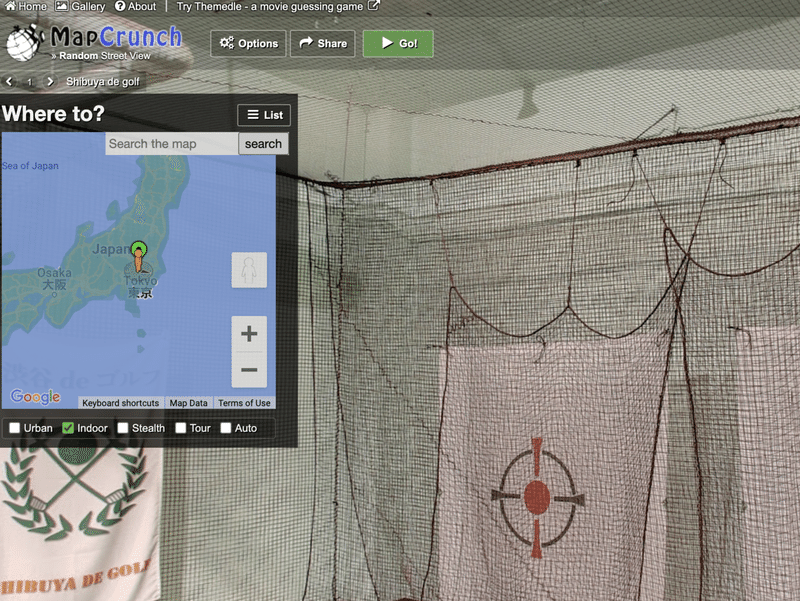Viewport: 800px width, 601px height.
Task: Enable the Stealth checkbox
Action: coord(122,428)
